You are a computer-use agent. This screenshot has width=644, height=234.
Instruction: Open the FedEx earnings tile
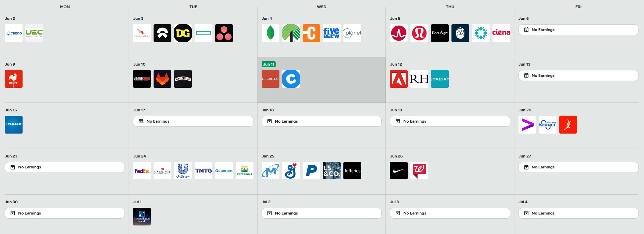pyautogui.click(x=142, y=171)
